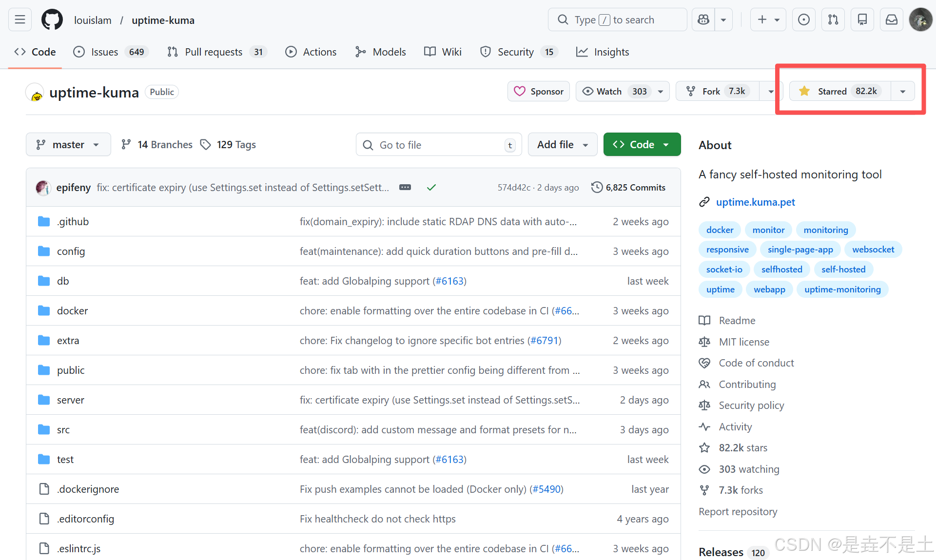Click the Starred star button
Image resolution: width=936 pixels, height=560 pixels.
tap(840, 91)
